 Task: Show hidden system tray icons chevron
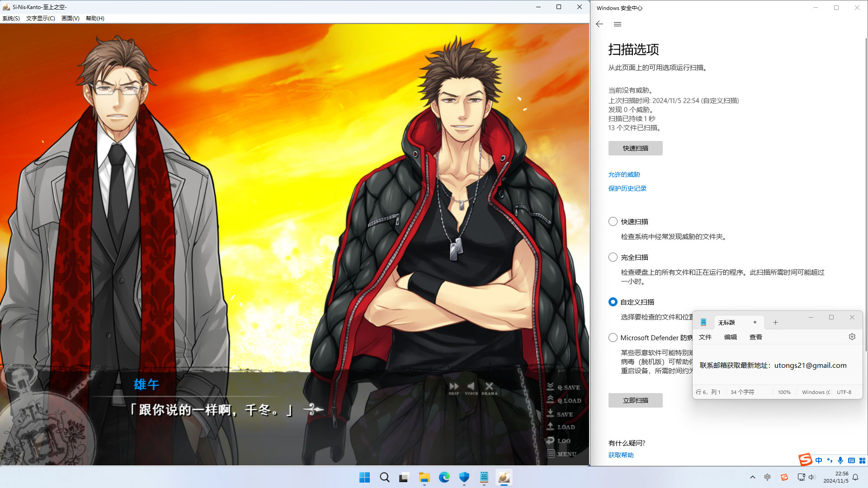[752, 477]
